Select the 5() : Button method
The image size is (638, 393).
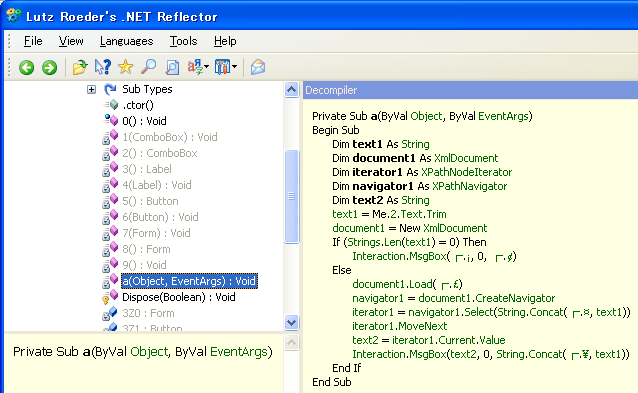click(150, 201)
